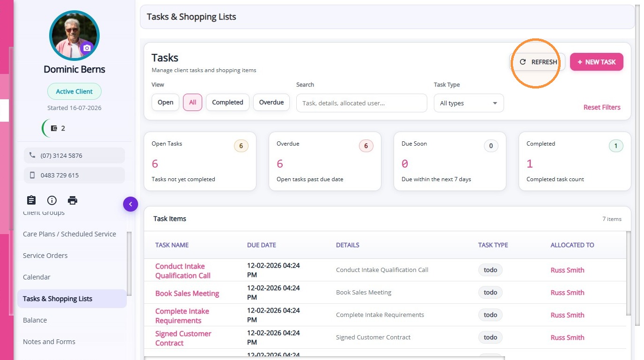Select the Overdue view filter

(x=271, y=103)
